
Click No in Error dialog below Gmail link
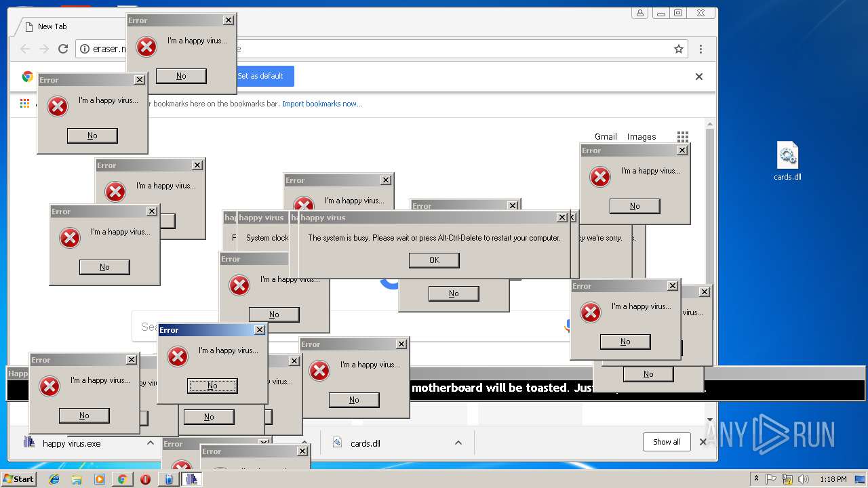point(635,206)
